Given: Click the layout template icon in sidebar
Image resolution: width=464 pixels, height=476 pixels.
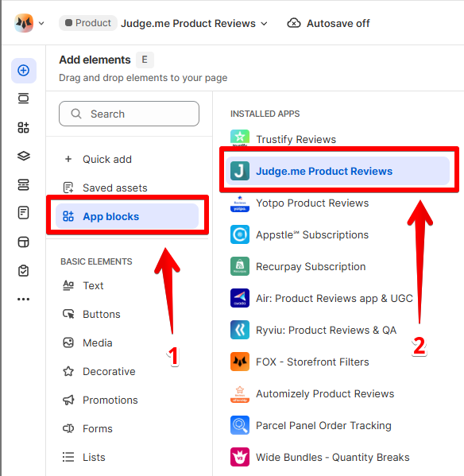Looking at the screenshot, I should tap(24, 242).
